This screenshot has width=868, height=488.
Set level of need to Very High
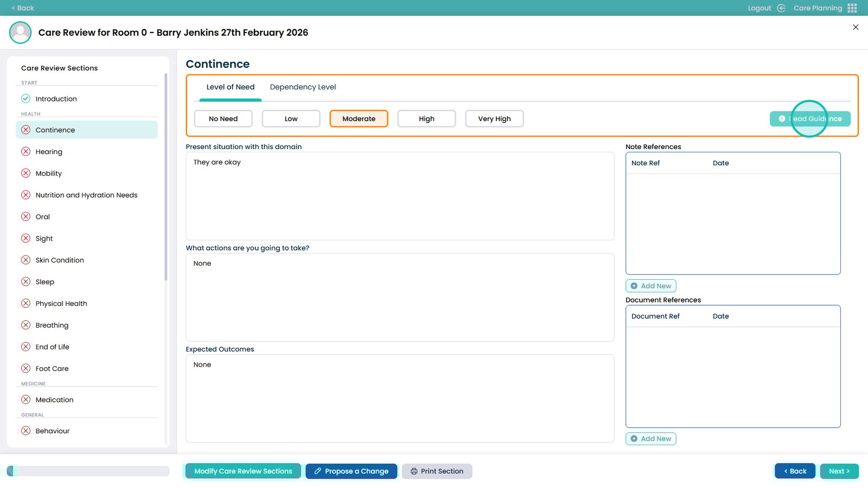pyautogui.click(x=494, y=119)
